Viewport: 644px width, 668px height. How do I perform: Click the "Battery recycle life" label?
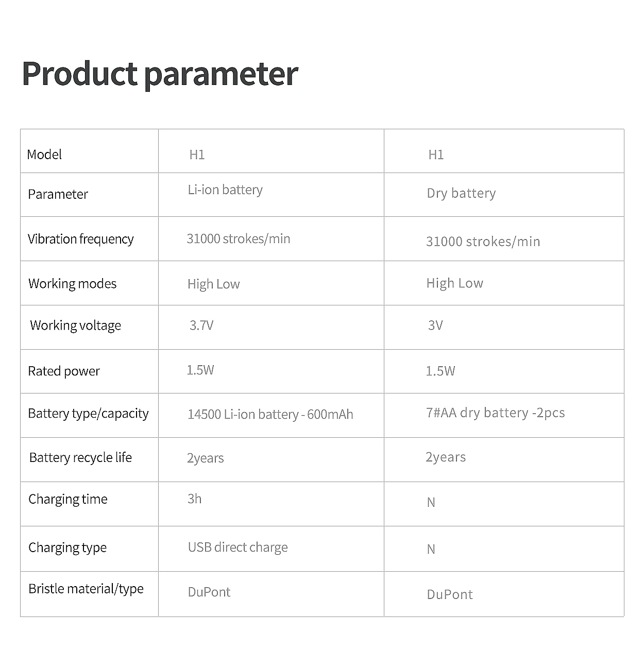[80, 457]
